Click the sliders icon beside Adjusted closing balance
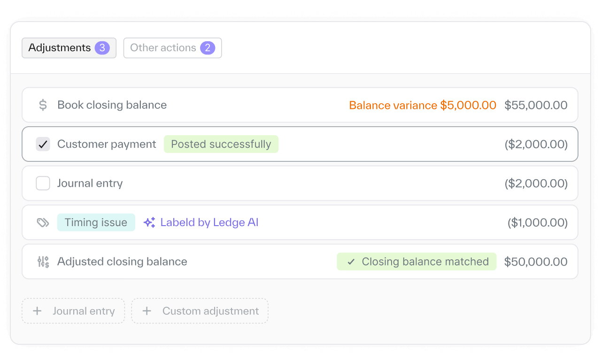Viewport: 601px width, 364px height. pyautogui.click(x=43, y=262)
